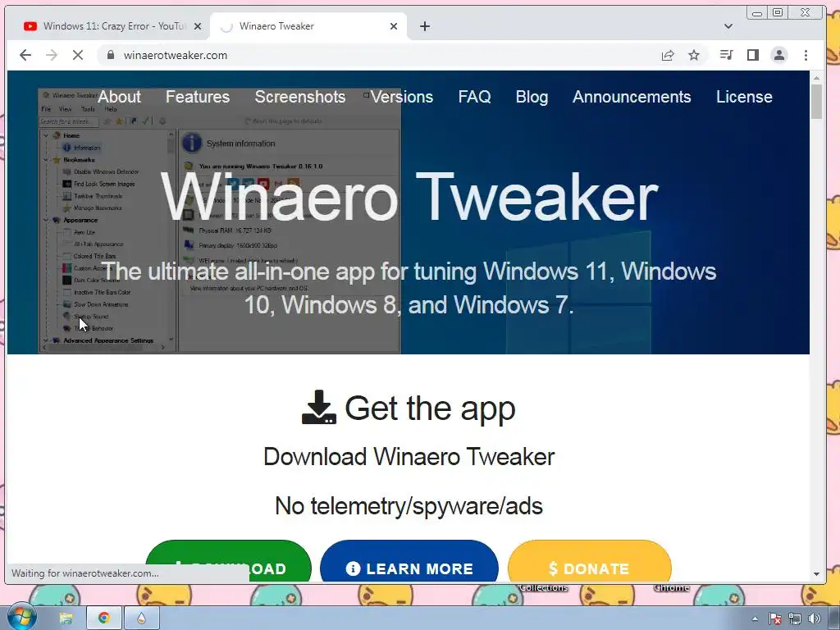
Task: Click the scrollbar up arrow
Action: point(816,78)
